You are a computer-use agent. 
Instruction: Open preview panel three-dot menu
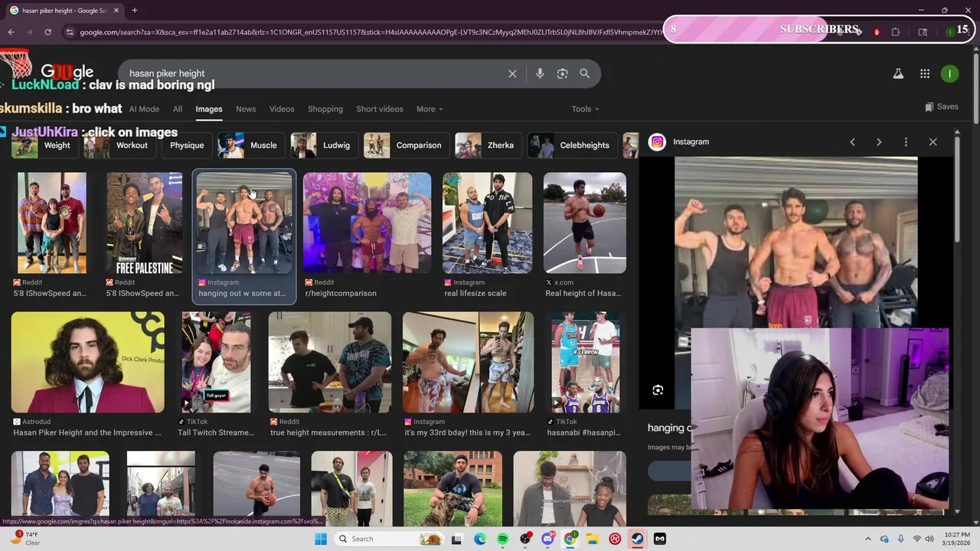[906, 142]
